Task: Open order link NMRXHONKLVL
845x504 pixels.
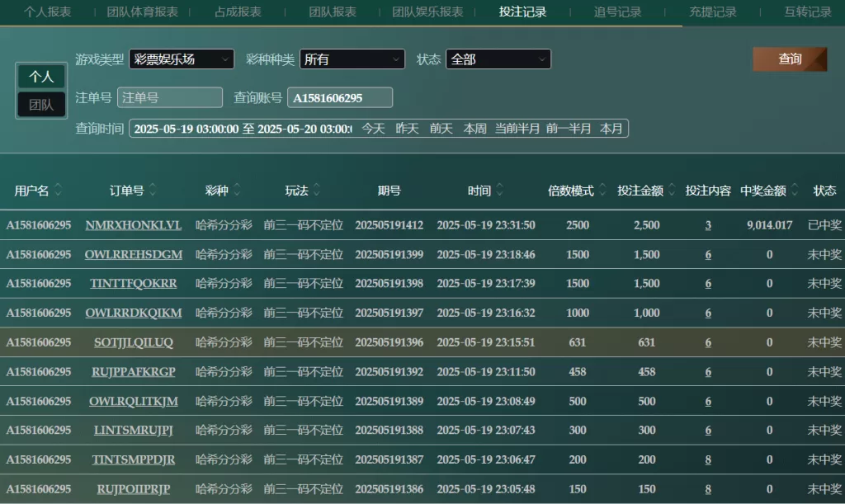Action: pos(134,225)
